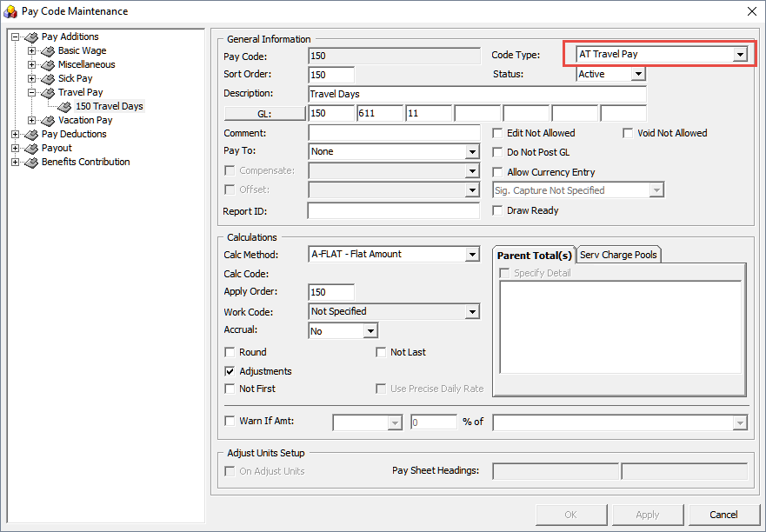Enable Allow Currency Entry checkbox

[497, 172]
